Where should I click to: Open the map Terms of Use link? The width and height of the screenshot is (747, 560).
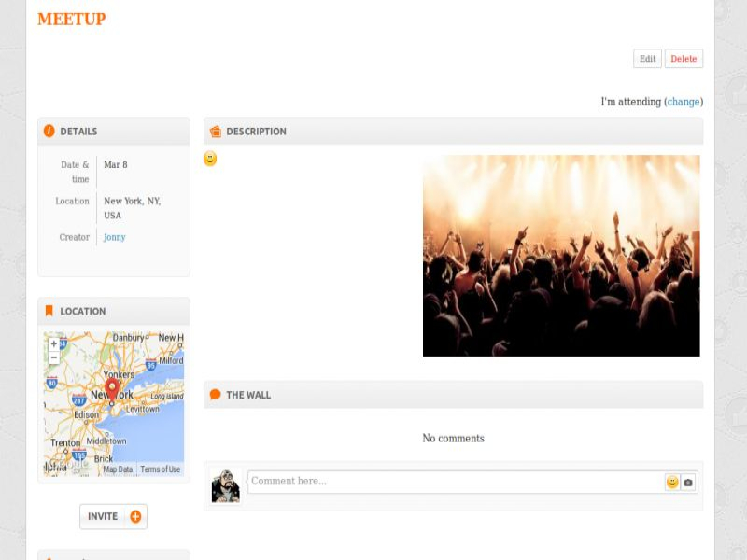(x=160, y=469)
